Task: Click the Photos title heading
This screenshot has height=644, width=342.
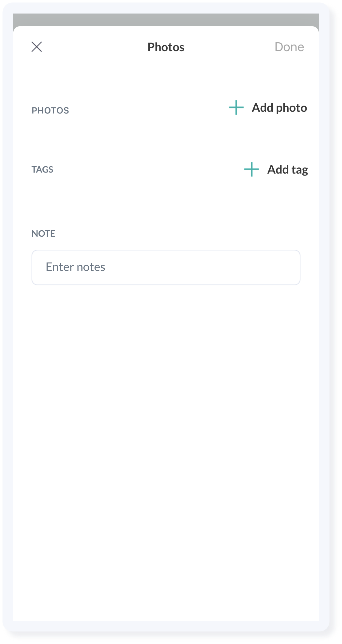Action: [166, 47]
